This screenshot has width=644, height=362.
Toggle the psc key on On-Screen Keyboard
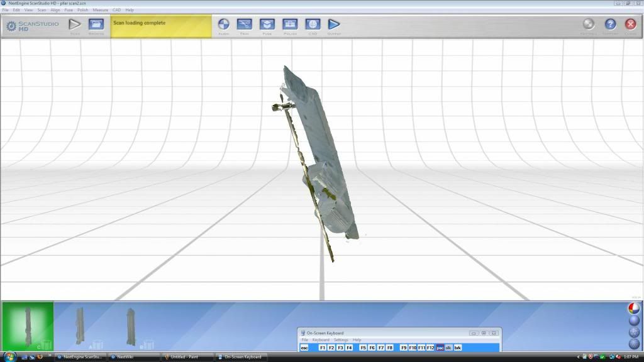440,348
